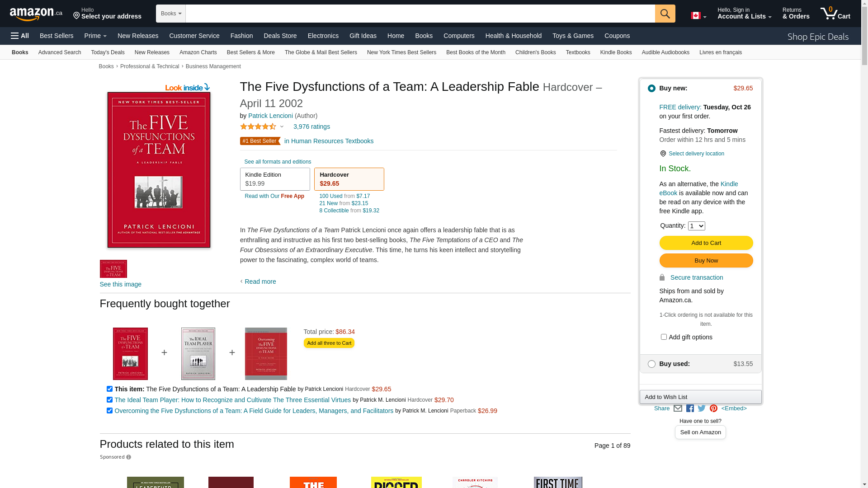The width and height of the screenshot is (868, 488).
Task: Open the Quantity dropdown
Action: click(696, 226)
